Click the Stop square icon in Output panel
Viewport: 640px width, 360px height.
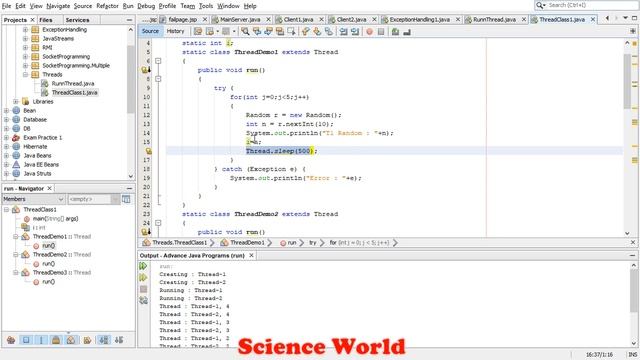(x=143, y=289)
